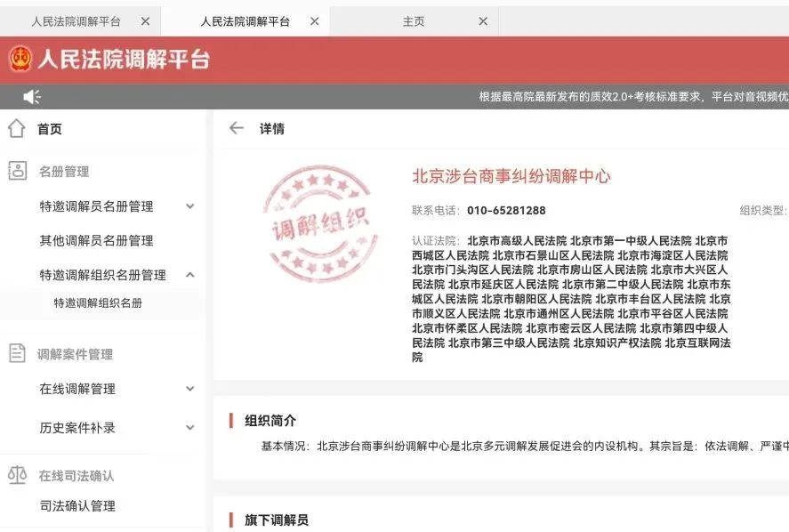Switch to first 人民法院调解平台 tab
This screenshot has width=789, height=532.
click(76, 21)
